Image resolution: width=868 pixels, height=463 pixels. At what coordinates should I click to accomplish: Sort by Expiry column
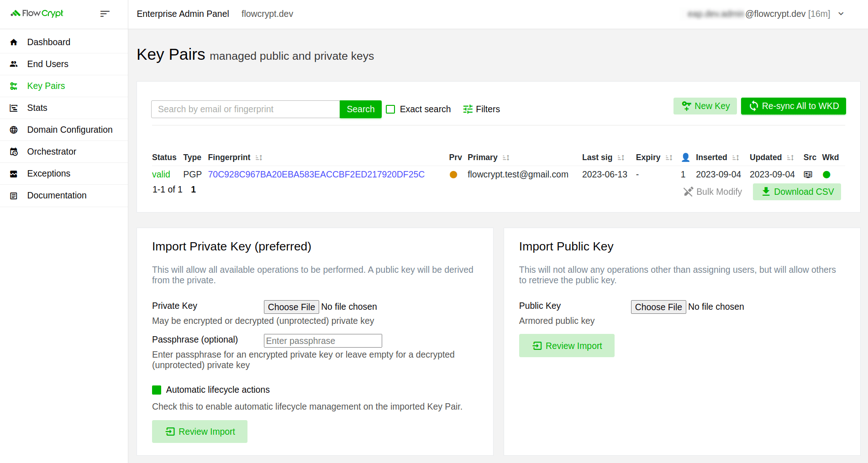669,157
